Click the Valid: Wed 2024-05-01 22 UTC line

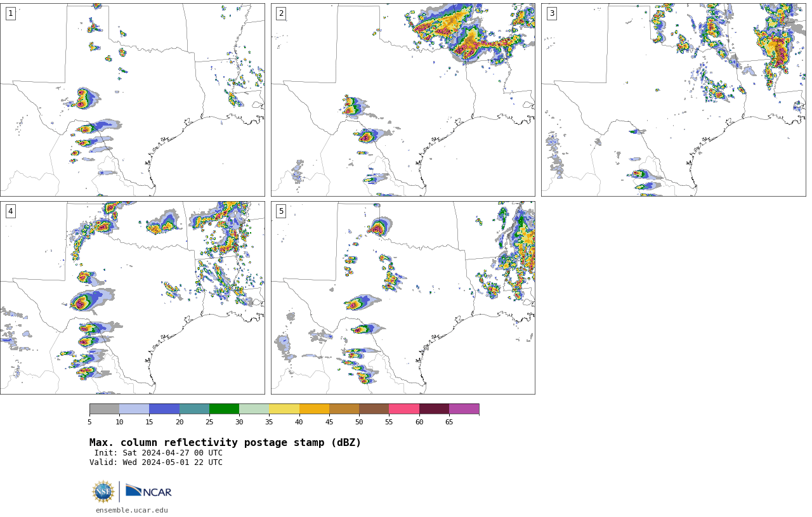(156, 462)
